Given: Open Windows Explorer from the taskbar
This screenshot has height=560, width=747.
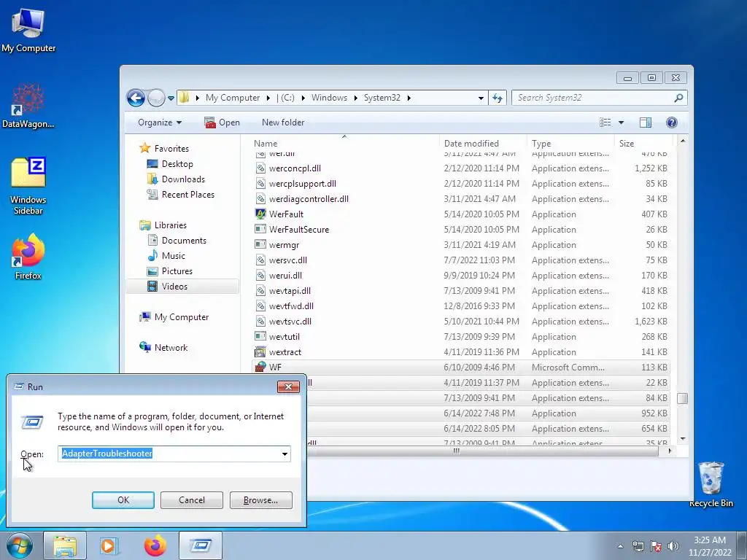Looking at the screenshot, I should point(65,545).
